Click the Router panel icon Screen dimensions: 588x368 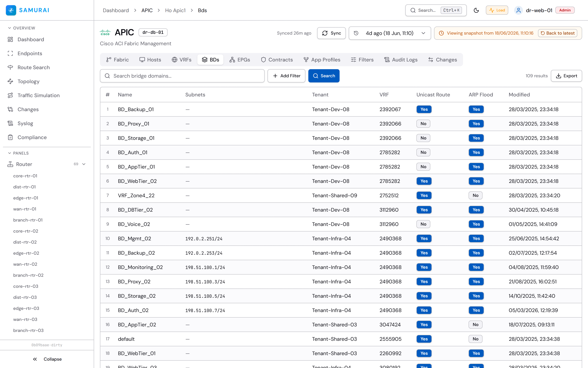pyautogui.click(x=10, y=164)
